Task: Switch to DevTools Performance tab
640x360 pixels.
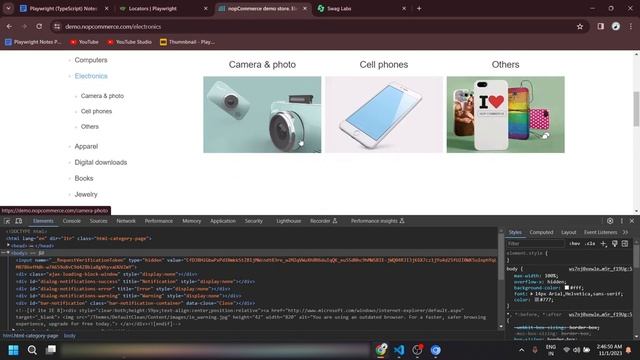Action: coord(159,221)
